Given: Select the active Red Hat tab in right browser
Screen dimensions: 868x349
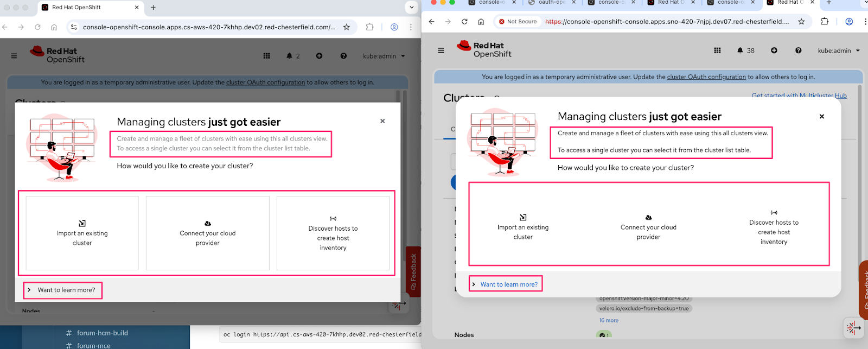Looking at the screenshot, I should click(789, 2).
